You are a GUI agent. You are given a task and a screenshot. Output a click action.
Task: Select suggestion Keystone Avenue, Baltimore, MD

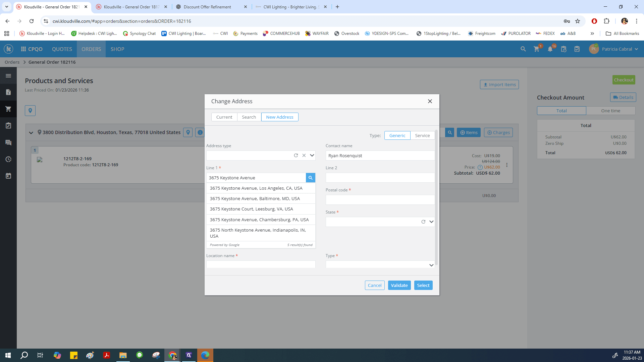point(261,198)
